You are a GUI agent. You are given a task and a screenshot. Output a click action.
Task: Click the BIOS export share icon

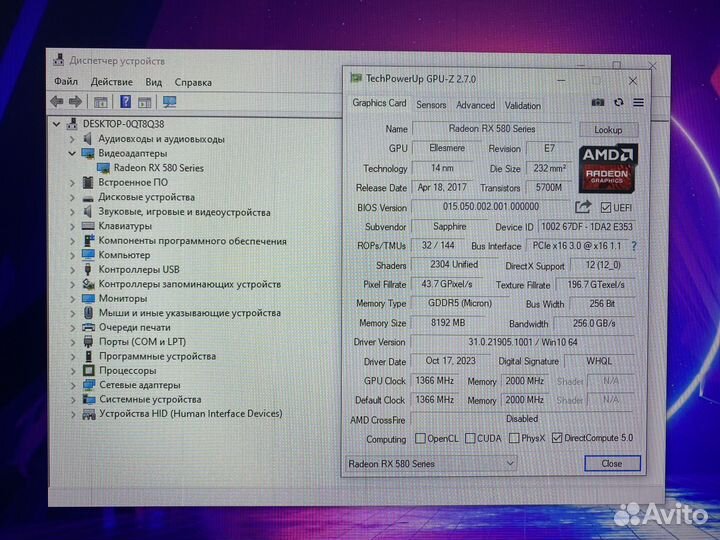(583, 207)
